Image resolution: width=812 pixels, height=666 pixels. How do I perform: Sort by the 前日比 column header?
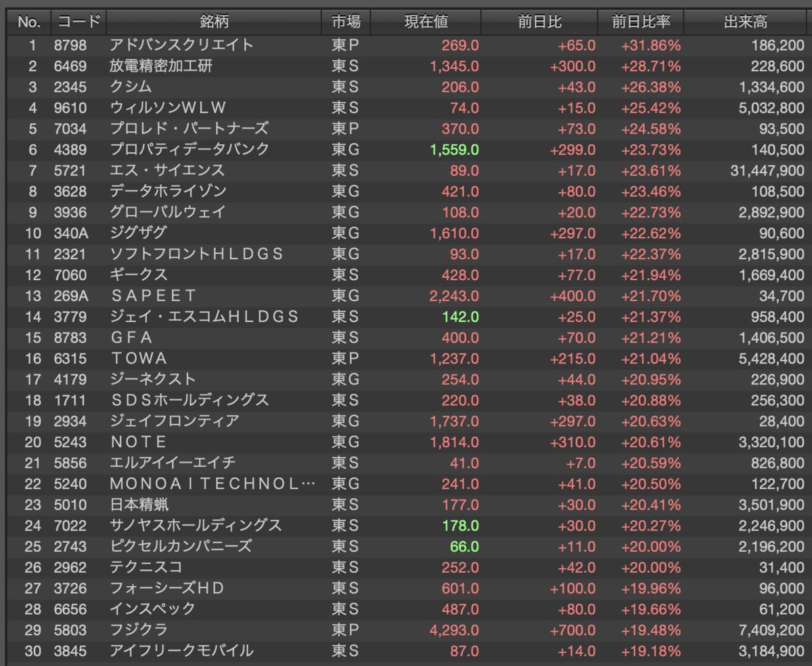point(539,22)
